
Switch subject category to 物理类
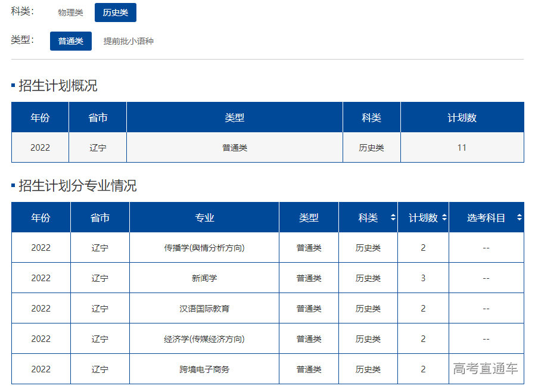pos(70,12)
